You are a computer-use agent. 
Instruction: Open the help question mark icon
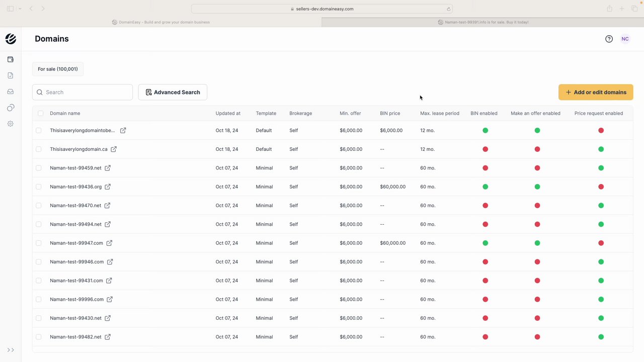(609, 39)
